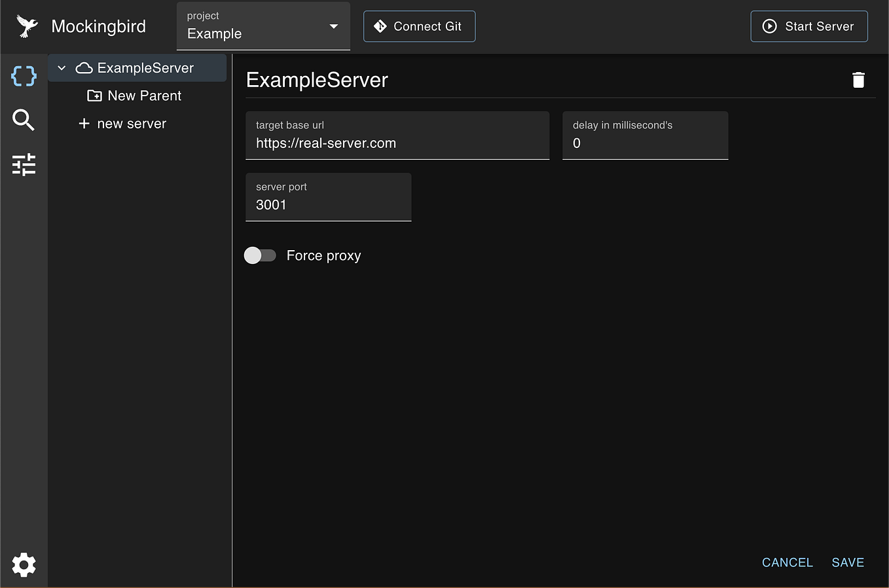Cancel the server configuration changes
This screenshot has width=889, height=588.
pyautogui.click(x=787, y=562)
